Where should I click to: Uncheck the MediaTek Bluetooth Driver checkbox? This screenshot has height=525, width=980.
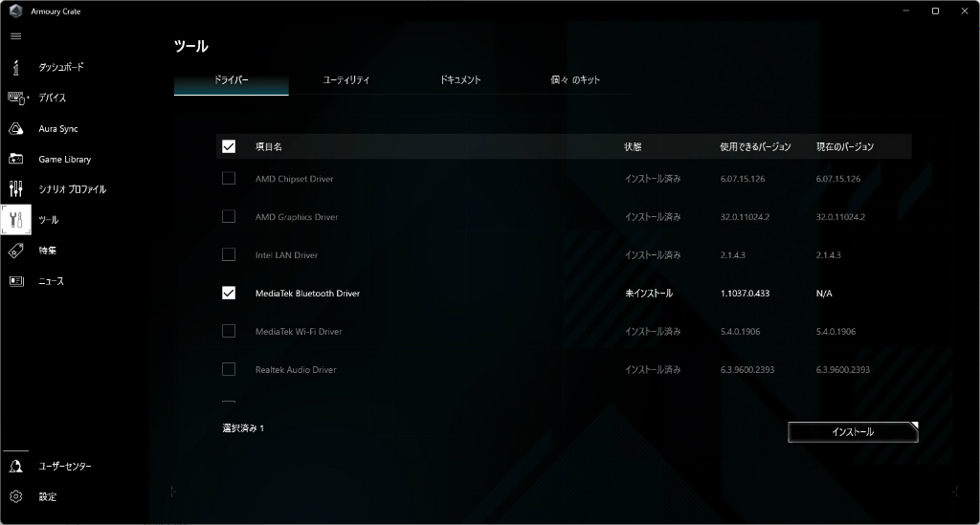click(x=229, y=293)
